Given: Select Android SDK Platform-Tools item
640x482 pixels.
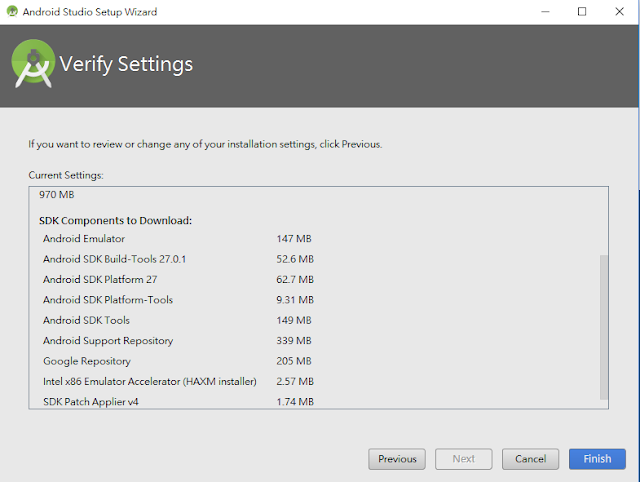Looking at the screenshot, I should coord(178,300).
